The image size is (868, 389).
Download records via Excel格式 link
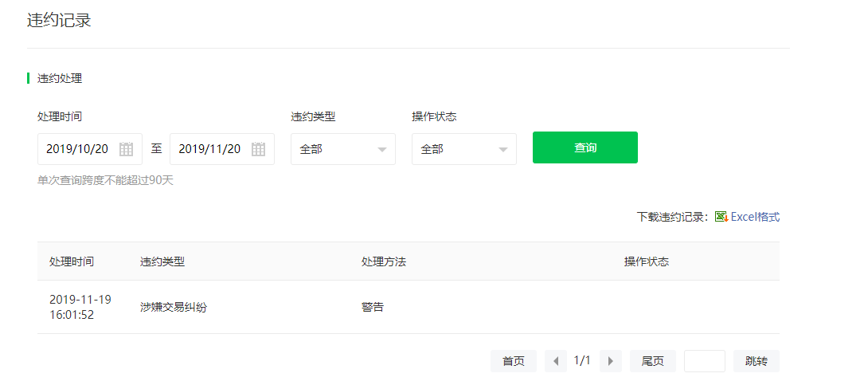(755, 217)
